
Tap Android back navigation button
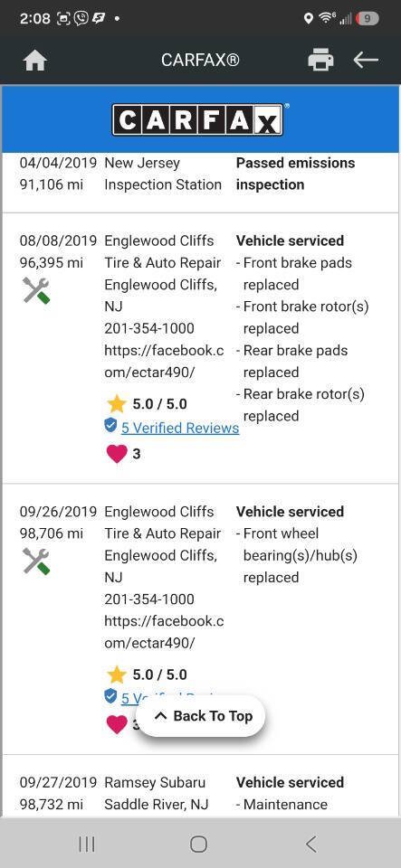pos(311,844)
